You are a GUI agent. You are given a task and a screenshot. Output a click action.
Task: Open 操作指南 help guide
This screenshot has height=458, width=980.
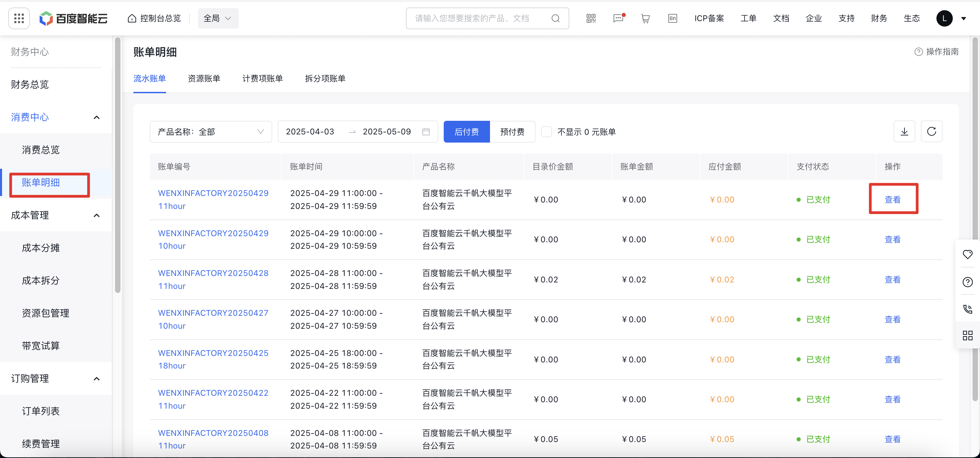tap(936, 52)
